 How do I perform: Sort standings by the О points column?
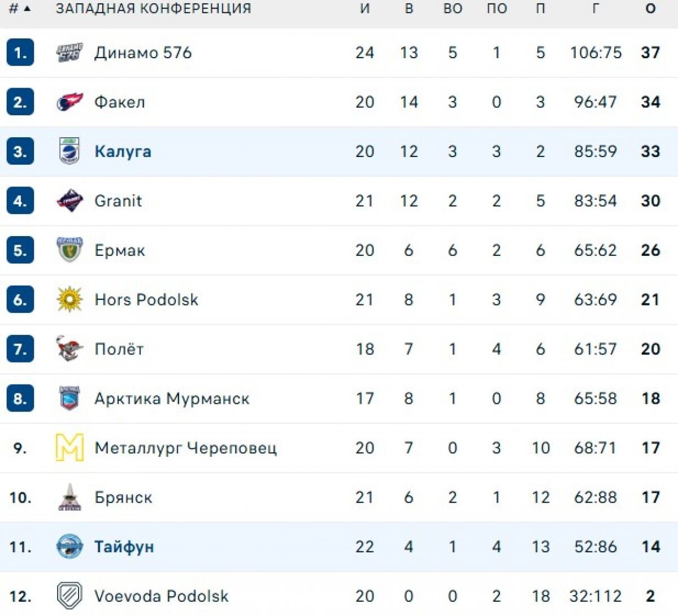click(651, 8)
